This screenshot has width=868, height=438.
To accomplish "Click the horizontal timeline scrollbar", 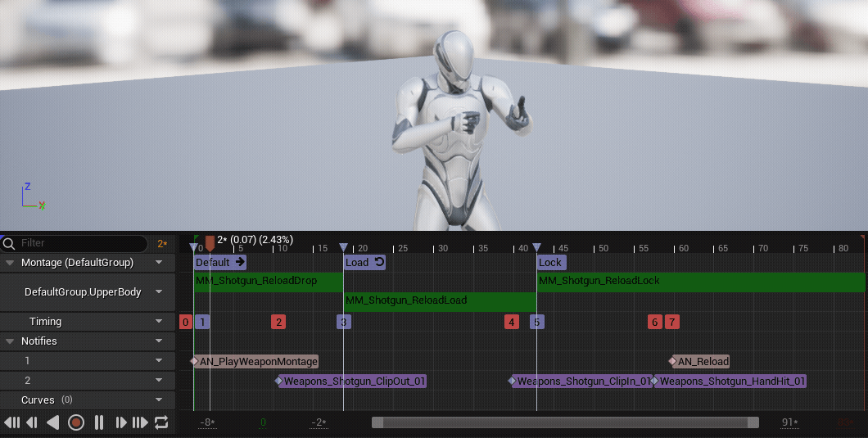I will (x=564, y=422).
